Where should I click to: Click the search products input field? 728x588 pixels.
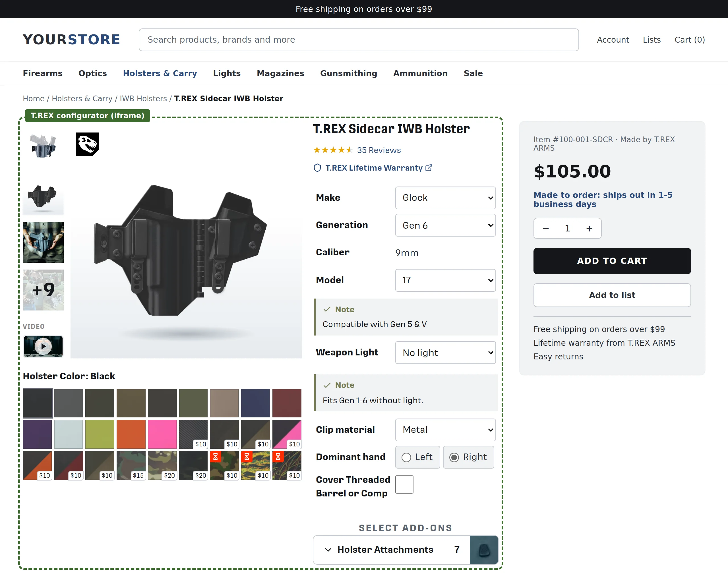coord(358,40)
